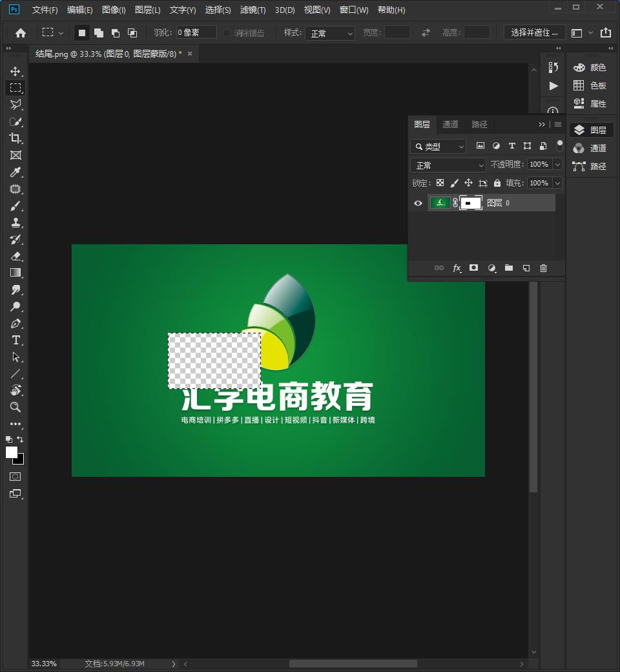Screen dimensions: 620x672
Task: Open the 类型 layer filter dropdown
Action: click(438, 147)
